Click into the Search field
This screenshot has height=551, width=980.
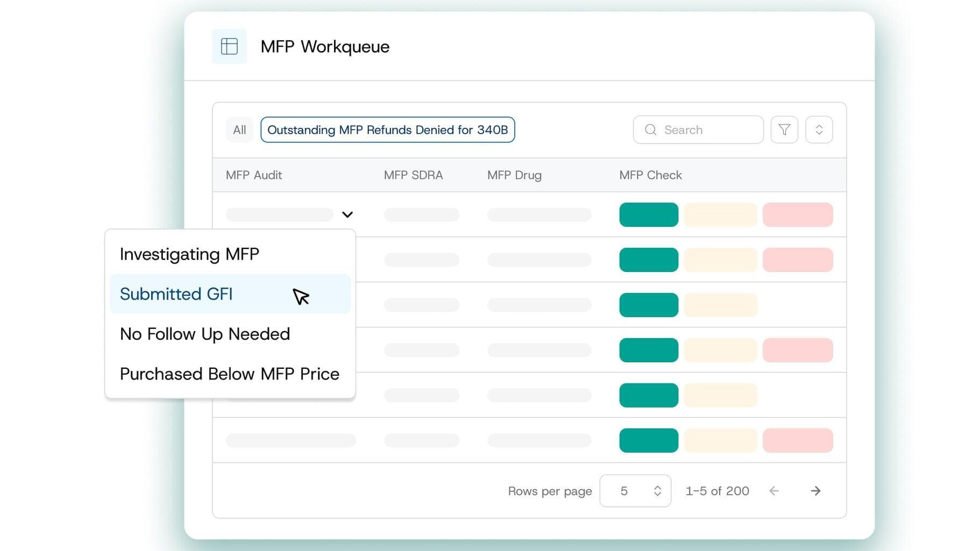698,130
